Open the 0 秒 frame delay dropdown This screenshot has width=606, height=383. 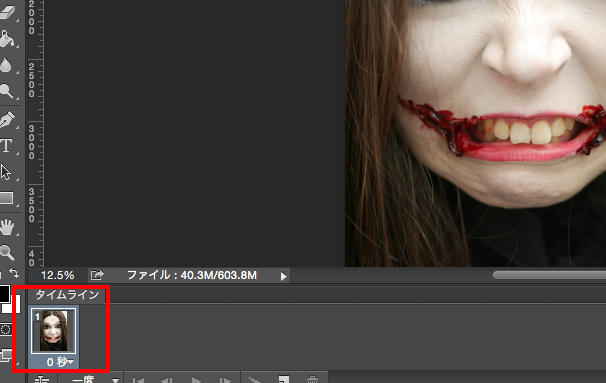60,362
